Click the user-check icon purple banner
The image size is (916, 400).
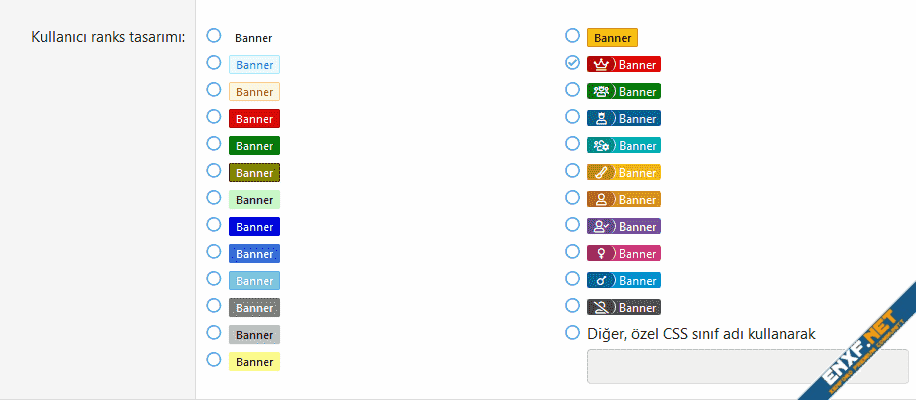tap(623, 227)
